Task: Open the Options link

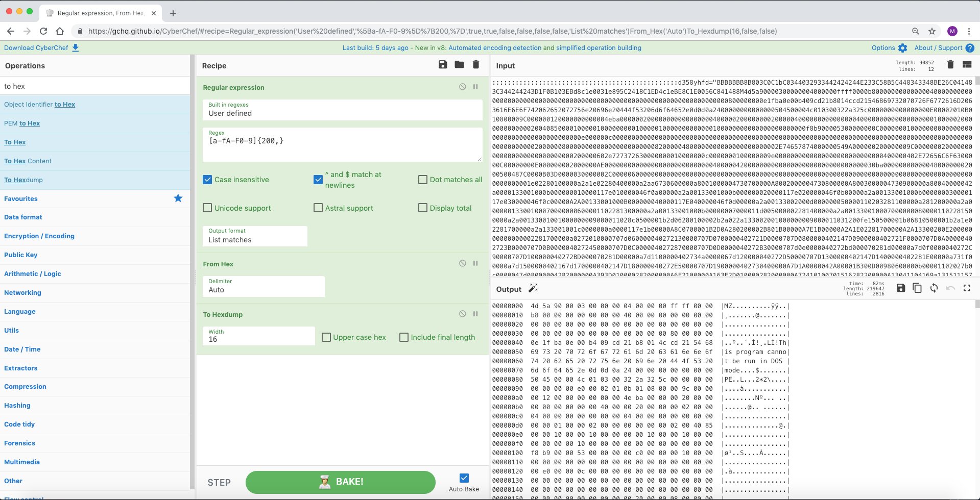Action: point(883,48)
